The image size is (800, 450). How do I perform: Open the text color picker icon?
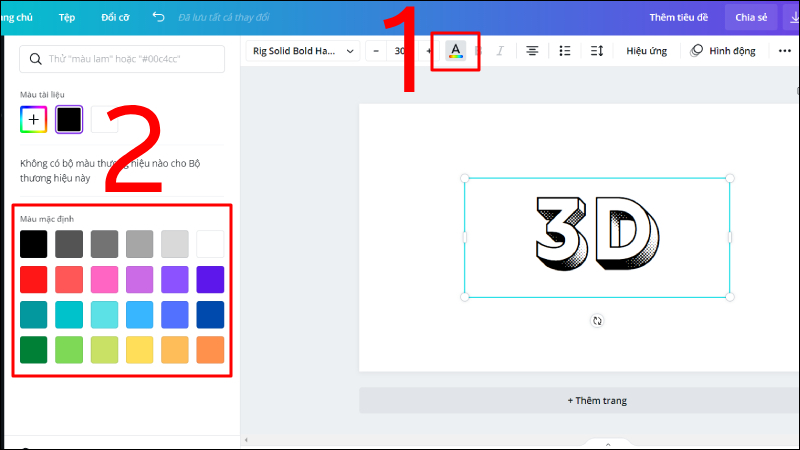click(456, 51)
